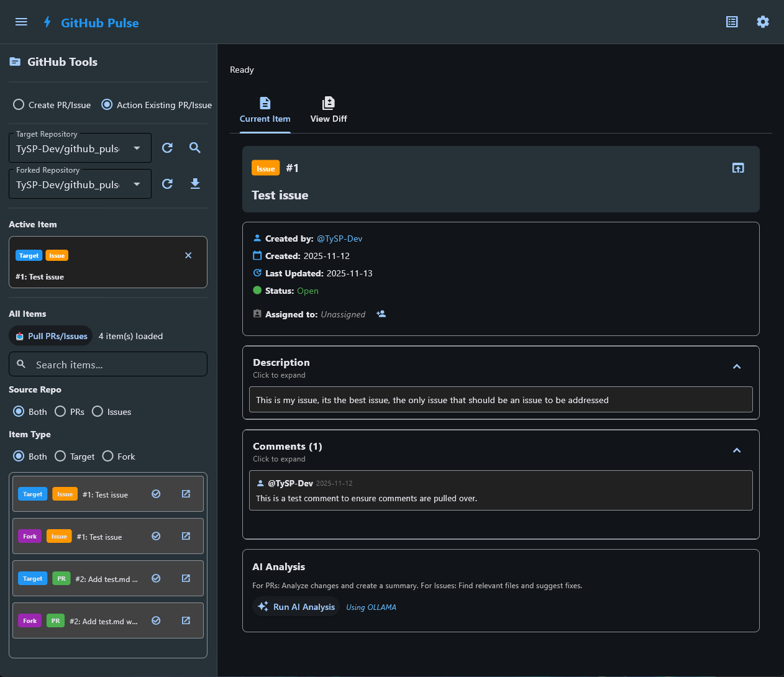The image size is (784, 677).
Task: Click the download icon beside Forked Repository
Action: click(x=195, y=184)
